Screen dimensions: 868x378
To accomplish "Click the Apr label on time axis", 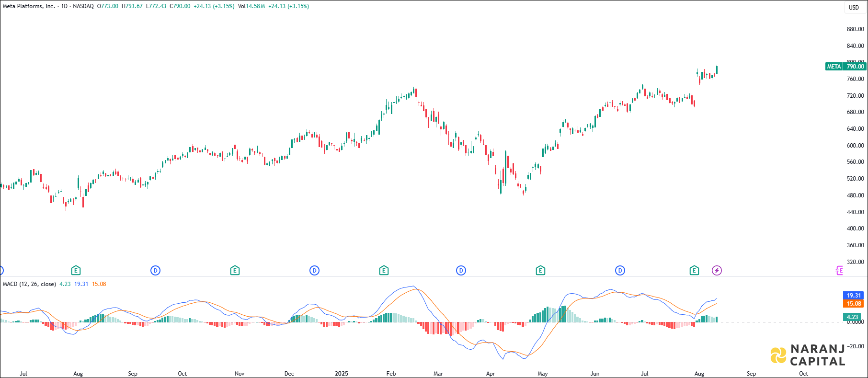I will coord(491,374).
